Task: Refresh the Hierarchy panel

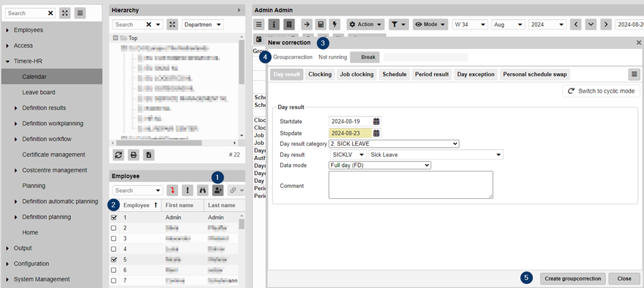Action: point(119,155)
